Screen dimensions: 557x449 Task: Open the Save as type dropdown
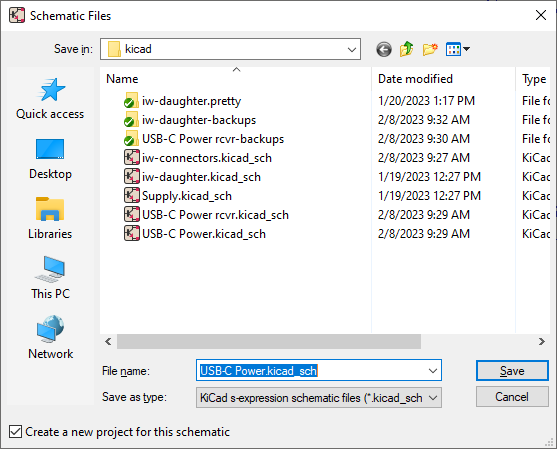pos(433,398)
